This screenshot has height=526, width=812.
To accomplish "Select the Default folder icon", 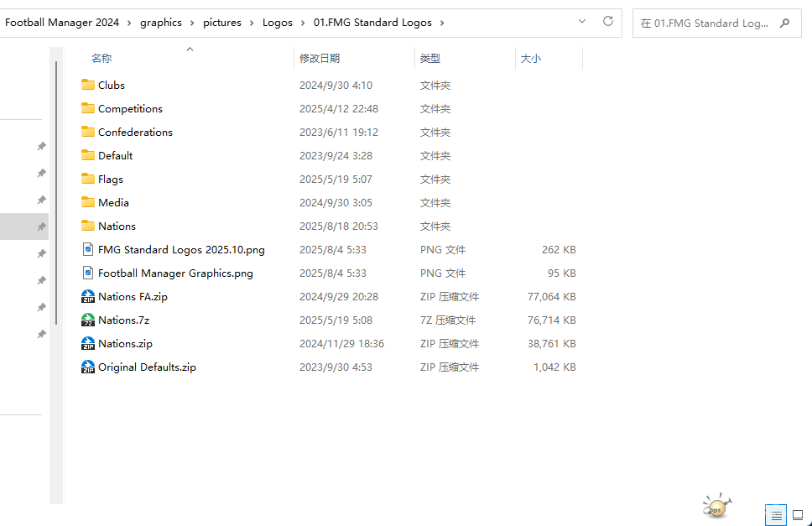I will (88, 155).
